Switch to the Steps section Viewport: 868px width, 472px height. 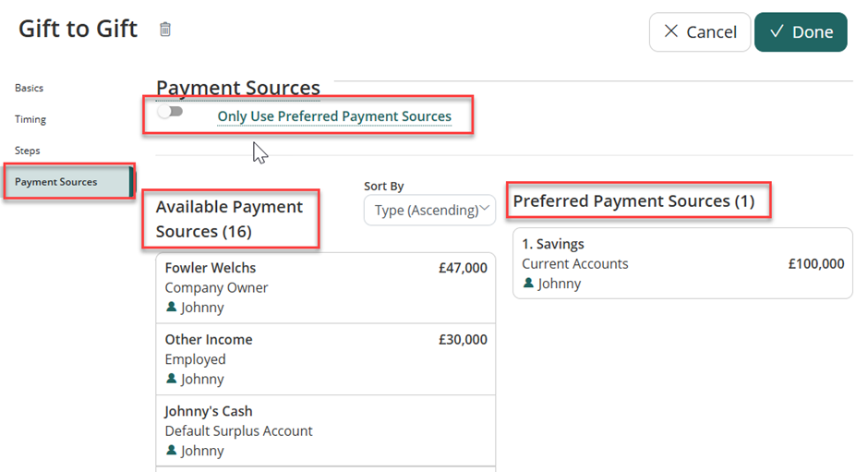click(28, 151)
